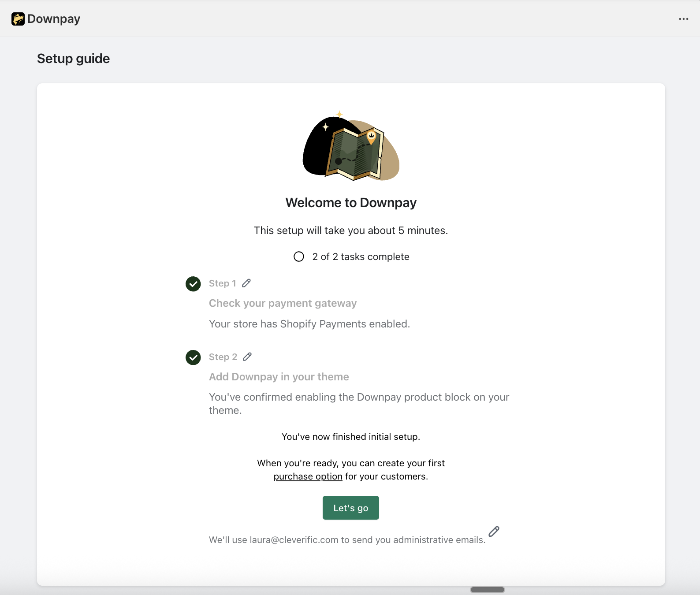700x595 pixels.
Task: Click the Step 2 label
Action: click(223, 357)
